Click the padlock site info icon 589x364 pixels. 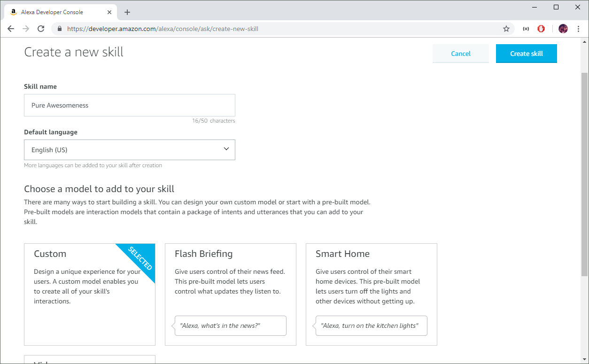60,29
